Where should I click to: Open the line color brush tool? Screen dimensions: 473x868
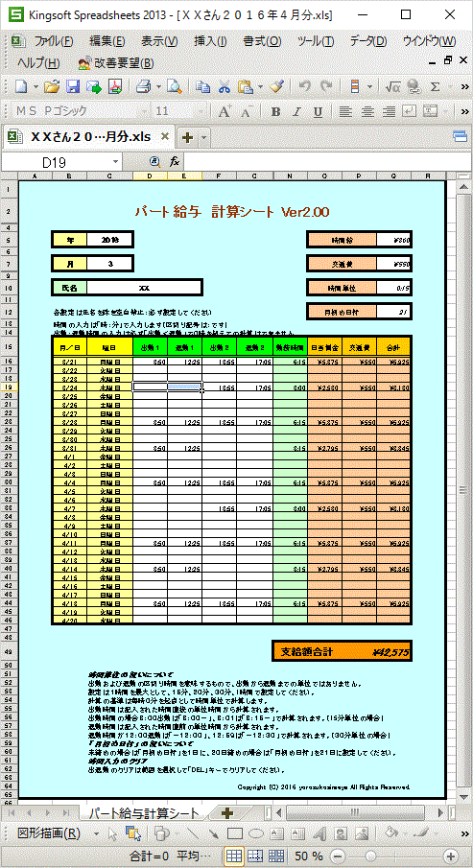point(420,833)
